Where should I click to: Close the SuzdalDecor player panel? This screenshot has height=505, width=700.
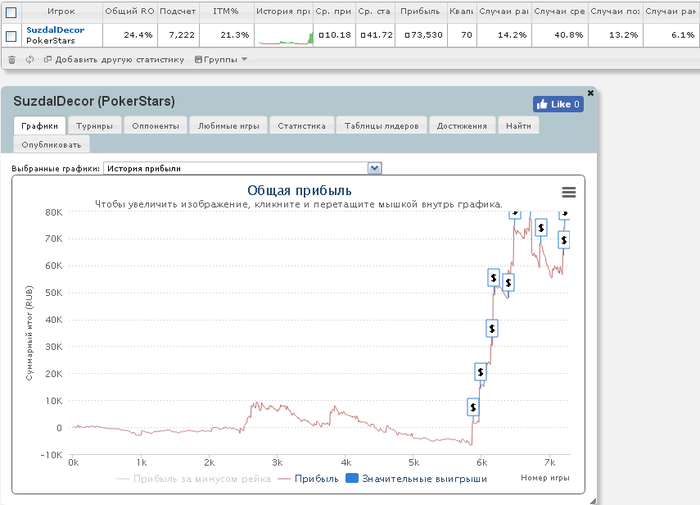(591, 93)
